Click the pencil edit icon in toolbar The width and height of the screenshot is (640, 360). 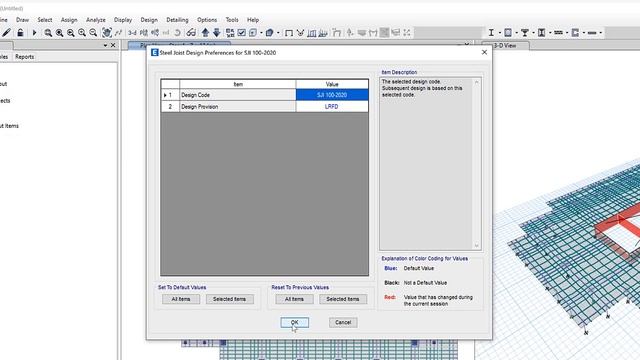click(7, 33)
